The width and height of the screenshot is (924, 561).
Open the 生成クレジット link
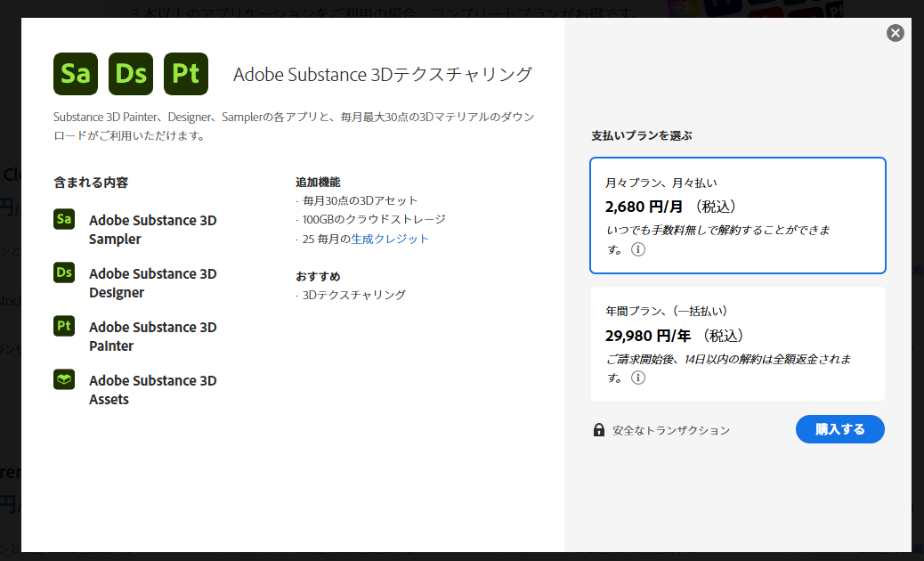coord(390,239)
